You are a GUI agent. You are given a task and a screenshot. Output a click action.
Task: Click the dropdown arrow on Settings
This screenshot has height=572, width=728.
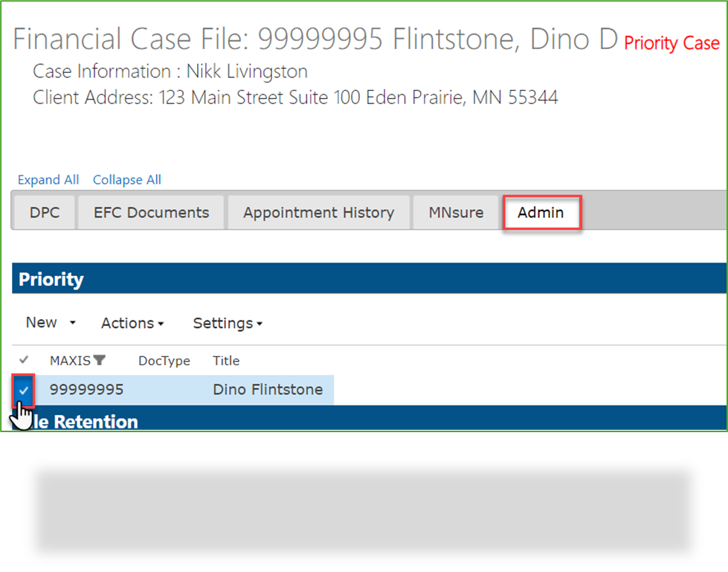point(257,324)
